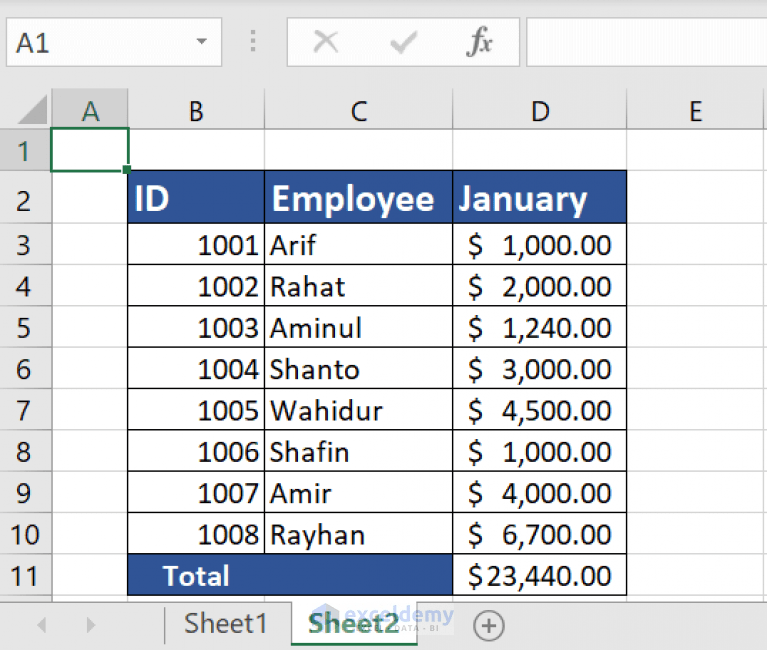
Task: Select row 1 header
Action: tap(25, 150)
